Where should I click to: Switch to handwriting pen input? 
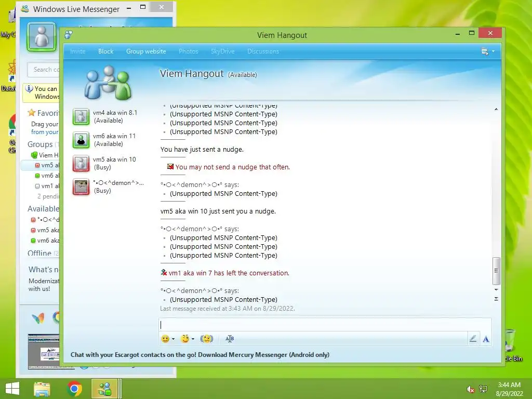point(473,338)
